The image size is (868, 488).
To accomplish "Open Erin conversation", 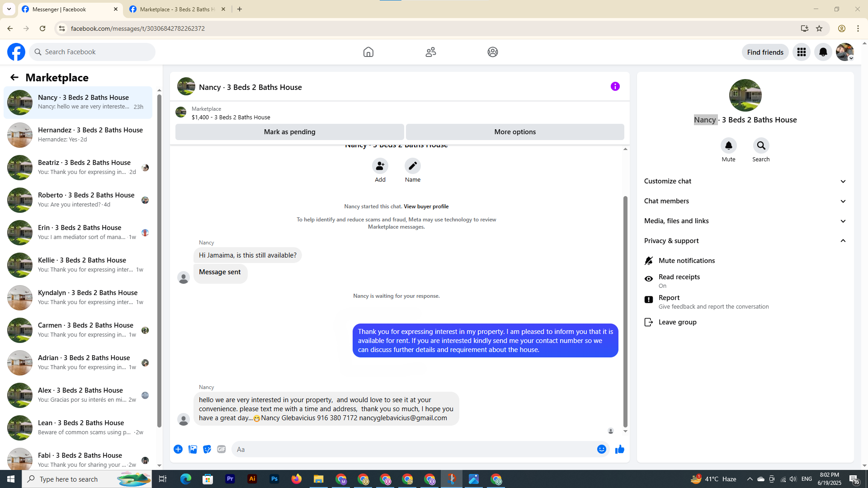I will pos(78,232).
